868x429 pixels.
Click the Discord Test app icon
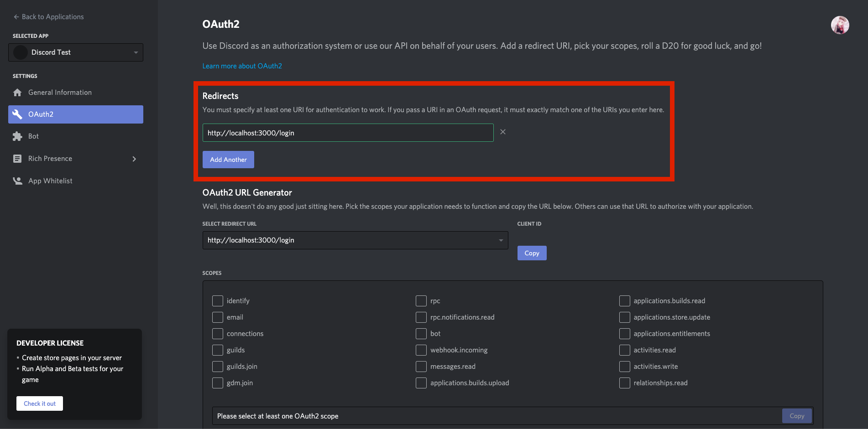[21, 52]
